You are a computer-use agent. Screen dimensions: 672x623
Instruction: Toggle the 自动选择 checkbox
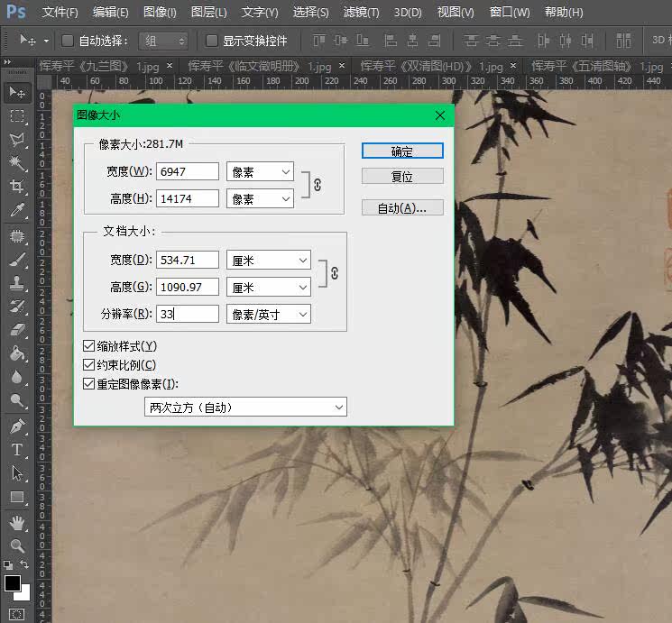pyautogui.click(x=67, y=41)
